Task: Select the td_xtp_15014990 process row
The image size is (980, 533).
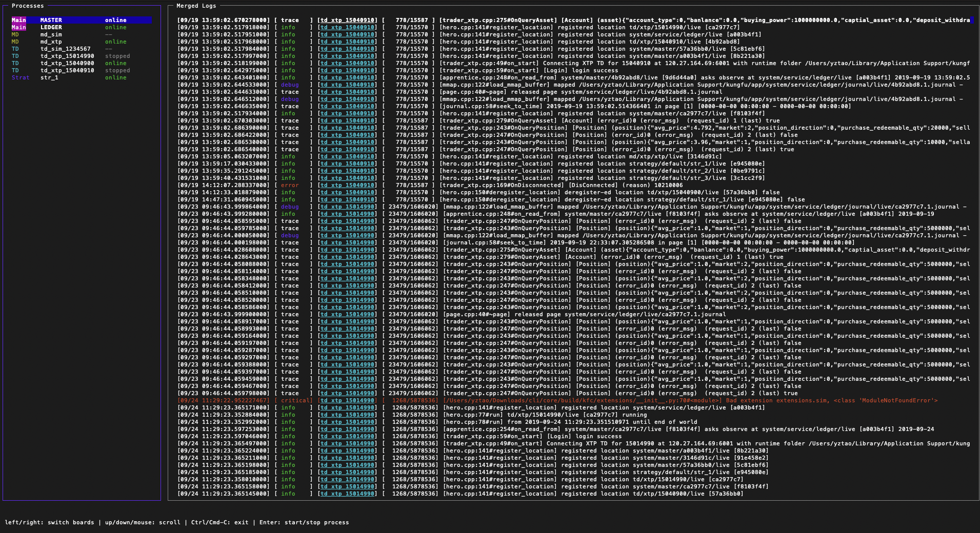Action: [82, 56]
